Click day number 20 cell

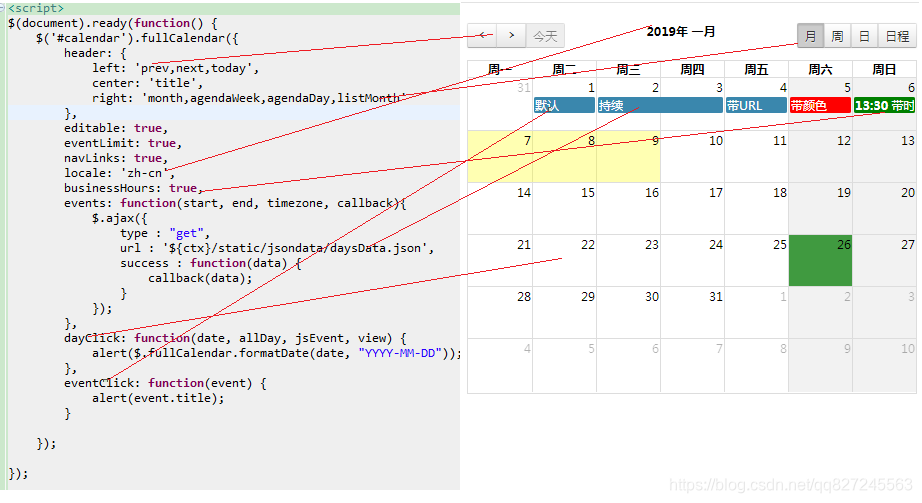[x=884, y=208]
